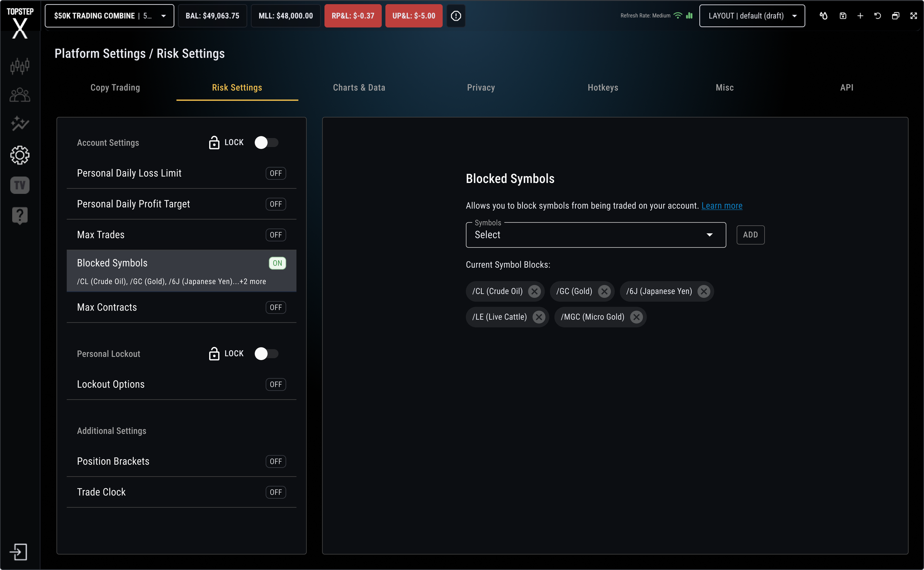Image resolution: width=924 pixels, height=570 pixels.
Task: Toggle Blocked Symbols ON badge
Action: [x=277, y=263]
